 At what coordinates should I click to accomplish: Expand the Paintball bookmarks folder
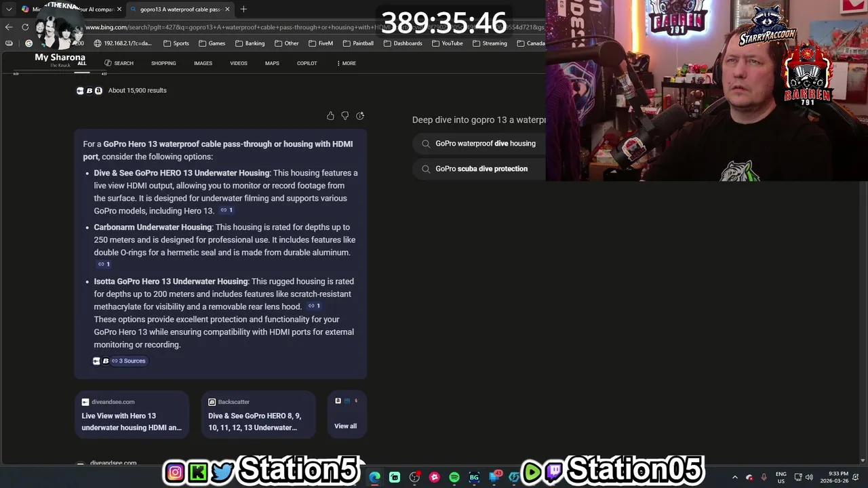pos(358,43)
